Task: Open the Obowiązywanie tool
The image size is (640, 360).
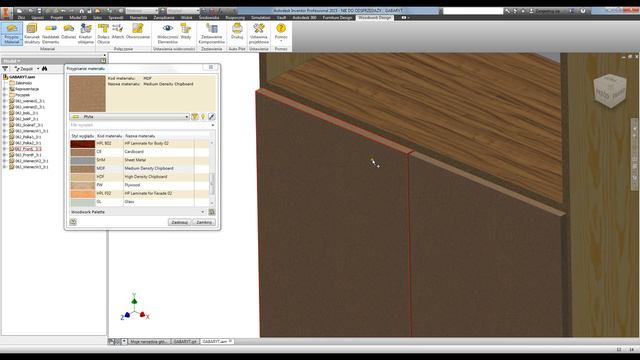Action: pos(138,32)
